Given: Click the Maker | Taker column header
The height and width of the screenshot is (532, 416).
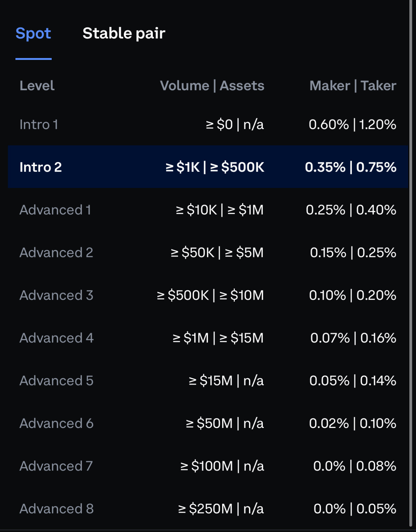Looking at the screenshot, I should coord(353,86).
